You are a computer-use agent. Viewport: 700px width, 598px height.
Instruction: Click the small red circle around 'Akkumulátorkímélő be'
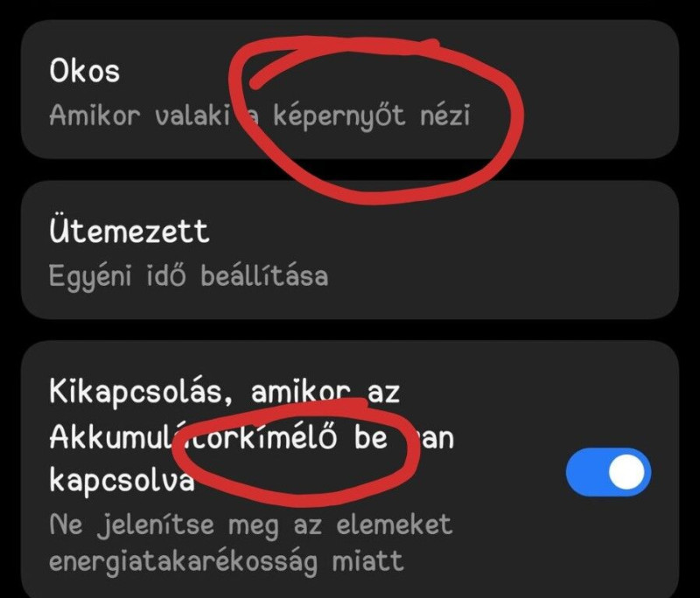coord(297,453)
